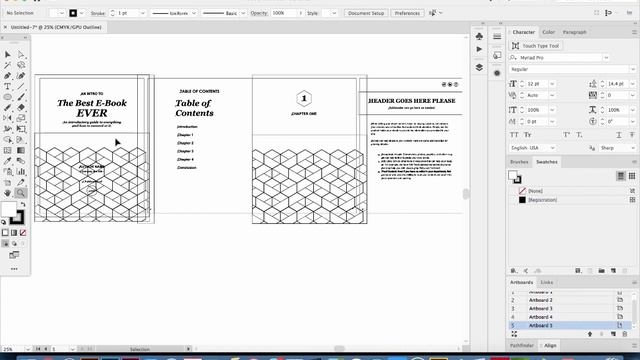Viewport: 640px width, 360px height.
Task: Select the Selection tool black arrow
Action: 8,54
